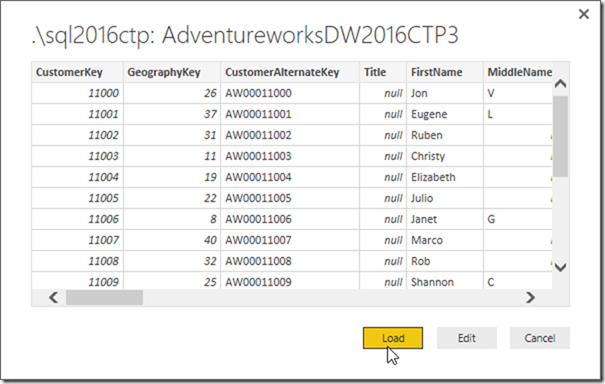605x384 pixels.
Task: Click the Load button
Action: [x=393, y=338]
